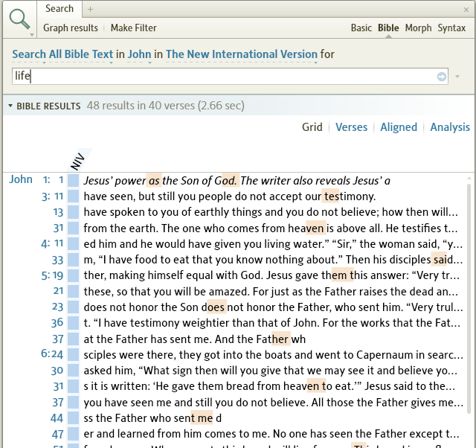Add a new tab with plus button
476x448 pixels.
pos(90,10)
